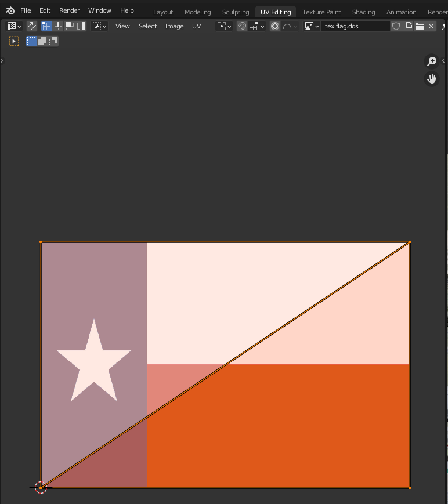This screenshot has height=504, width=448.
Task: Open the File menu
Action: (x=26, y=10)
